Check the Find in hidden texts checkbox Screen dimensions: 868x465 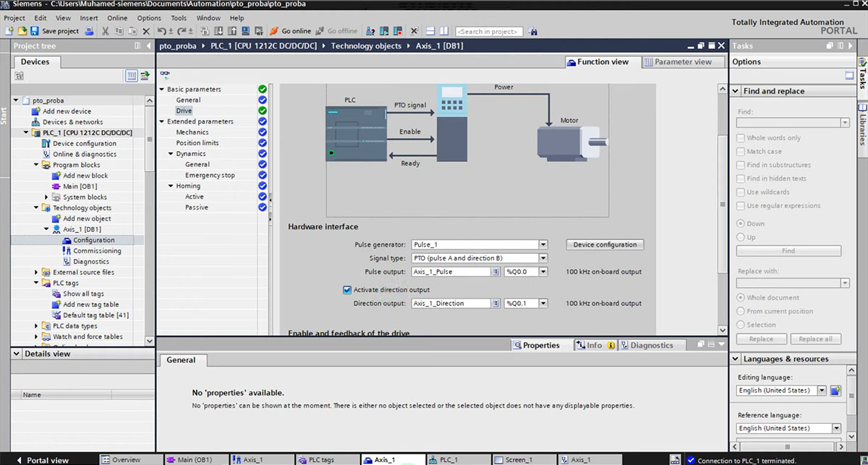coord(741,179)
